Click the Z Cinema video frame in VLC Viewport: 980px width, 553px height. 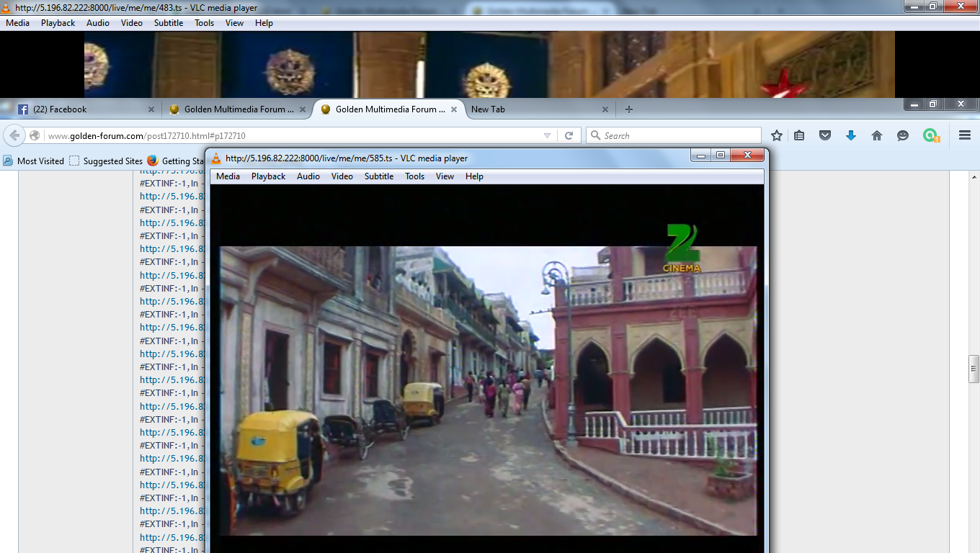(488, 390)
